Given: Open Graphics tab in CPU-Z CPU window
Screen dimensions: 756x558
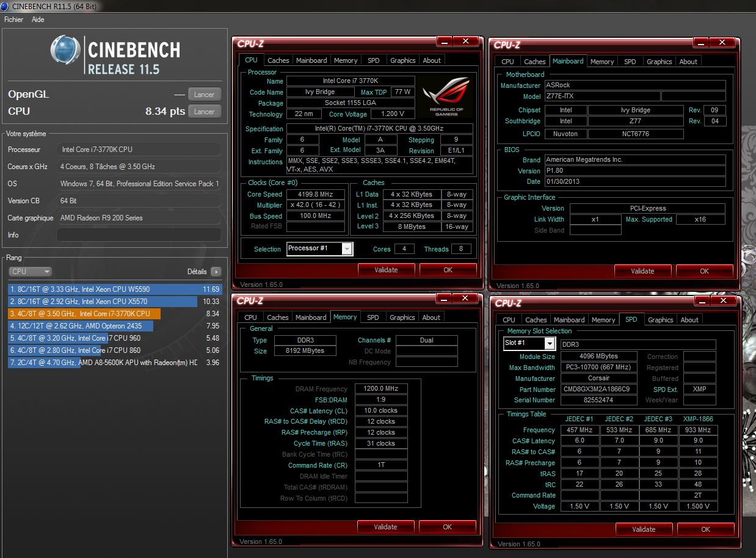Looking at the screenshot, I should coord(402,60).
